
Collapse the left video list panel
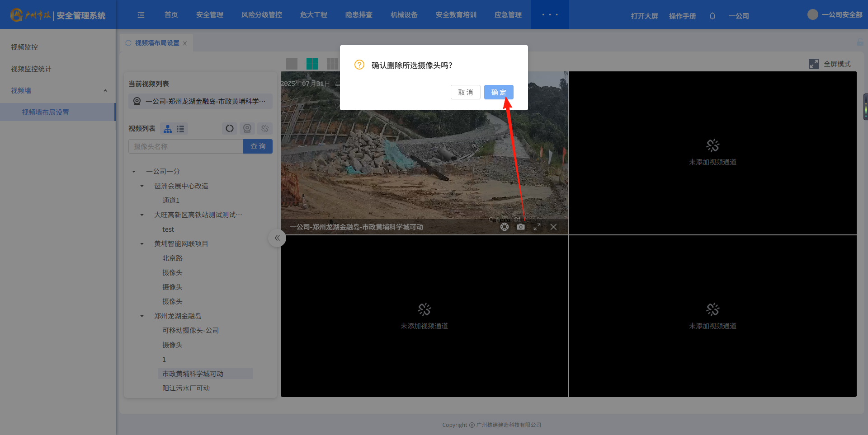click(277, 238)
